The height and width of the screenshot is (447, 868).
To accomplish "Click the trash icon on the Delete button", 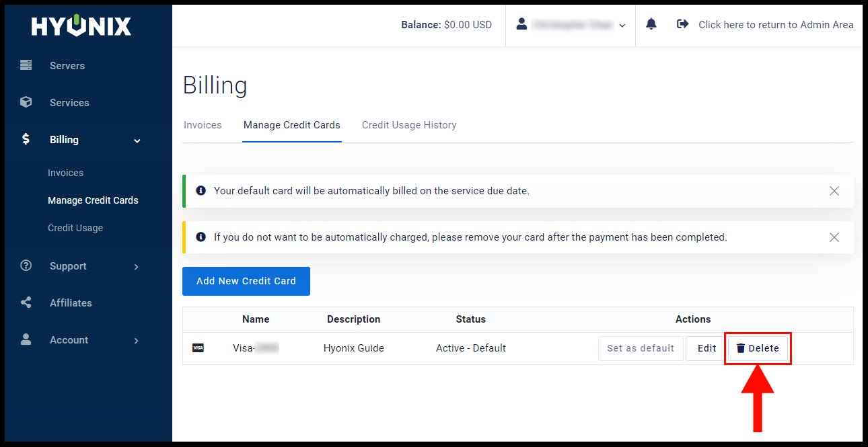I will [741, 348].
